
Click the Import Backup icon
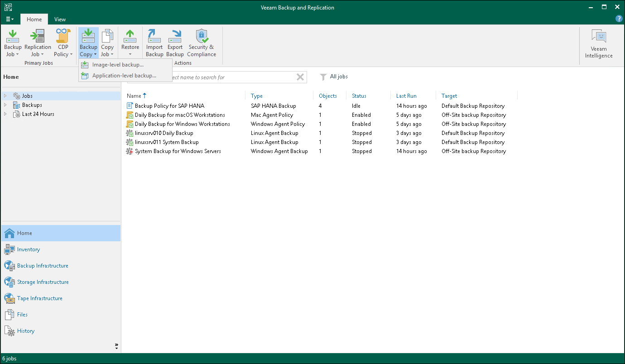tap(154, 43)
